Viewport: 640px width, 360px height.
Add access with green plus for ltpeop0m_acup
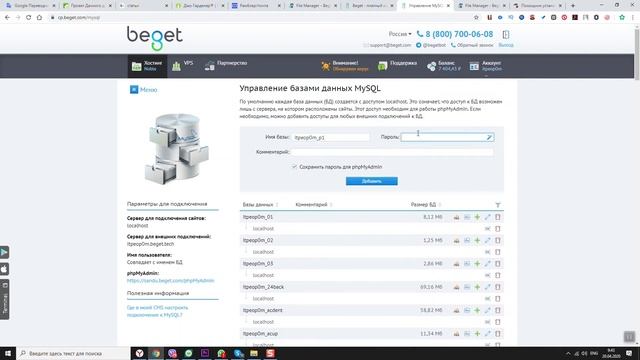tap(477, 334)
